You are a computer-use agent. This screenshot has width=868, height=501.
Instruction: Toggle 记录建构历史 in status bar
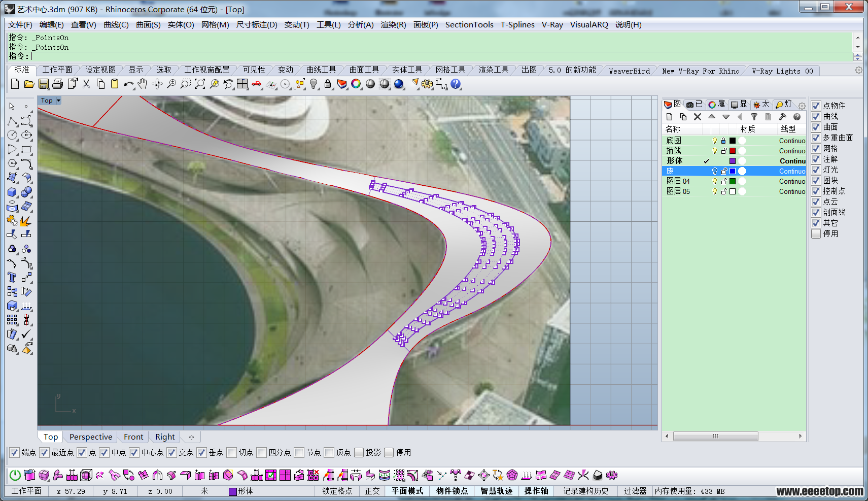(586, 491)
